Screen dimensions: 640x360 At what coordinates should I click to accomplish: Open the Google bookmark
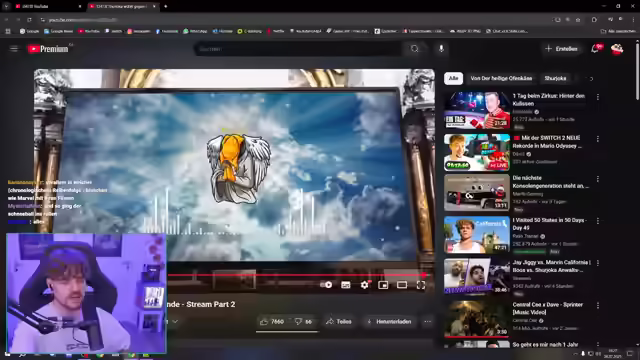tap(29, 31)
